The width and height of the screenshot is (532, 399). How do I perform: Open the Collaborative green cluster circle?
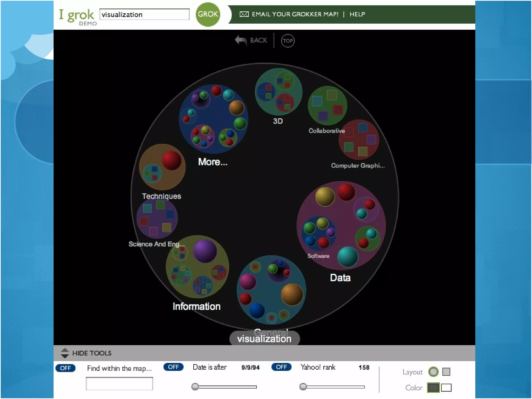[x=327, y=105]
